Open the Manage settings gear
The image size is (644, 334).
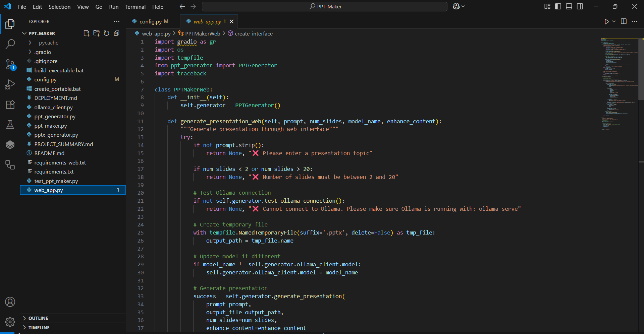pos(10,322)
